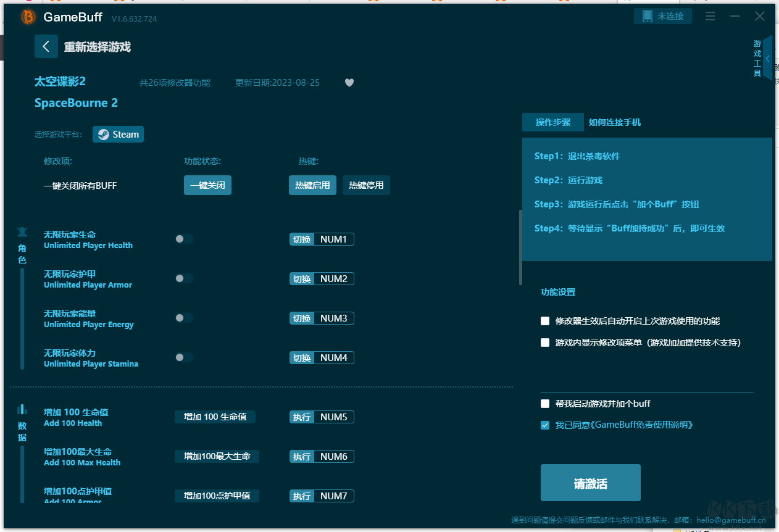Click the game title 太空谍影2

[x=60, y=81]
